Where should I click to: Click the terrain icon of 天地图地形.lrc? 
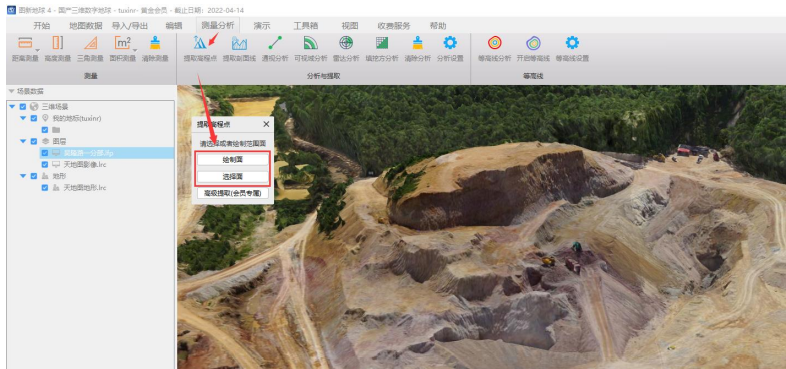coord(56,188)
